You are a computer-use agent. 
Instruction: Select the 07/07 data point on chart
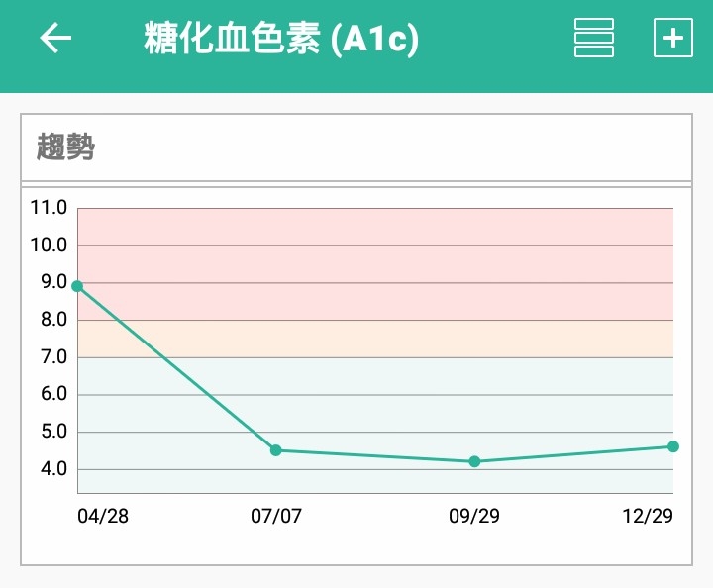pyautogui.click(x=275, y=450)
